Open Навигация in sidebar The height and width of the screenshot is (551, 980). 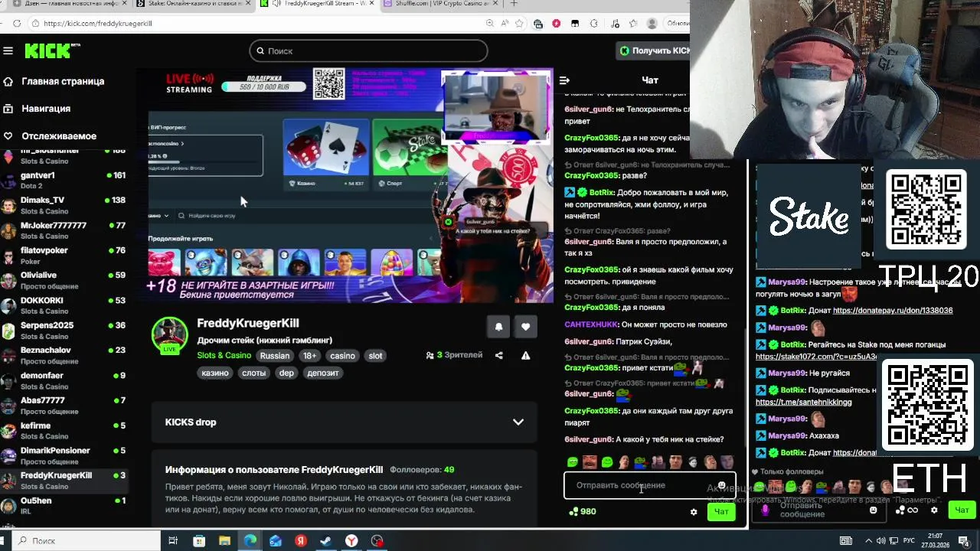46,109
